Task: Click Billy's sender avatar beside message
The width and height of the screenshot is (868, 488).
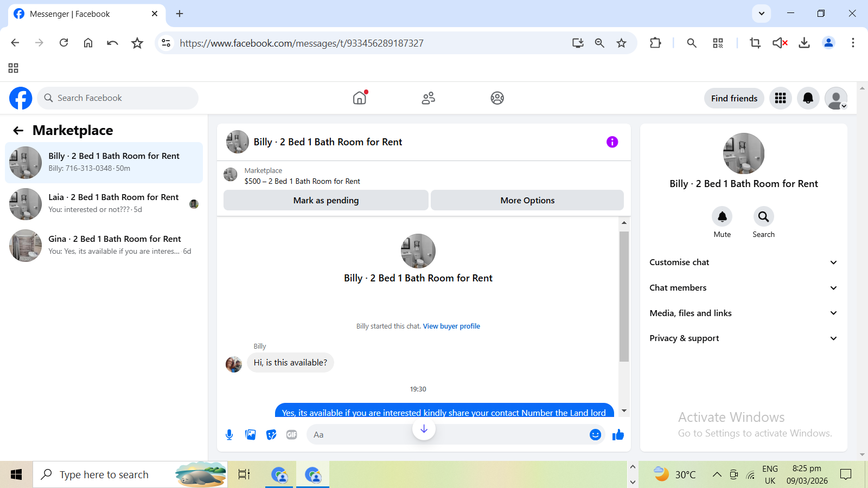Action: (x=234, y=364)
